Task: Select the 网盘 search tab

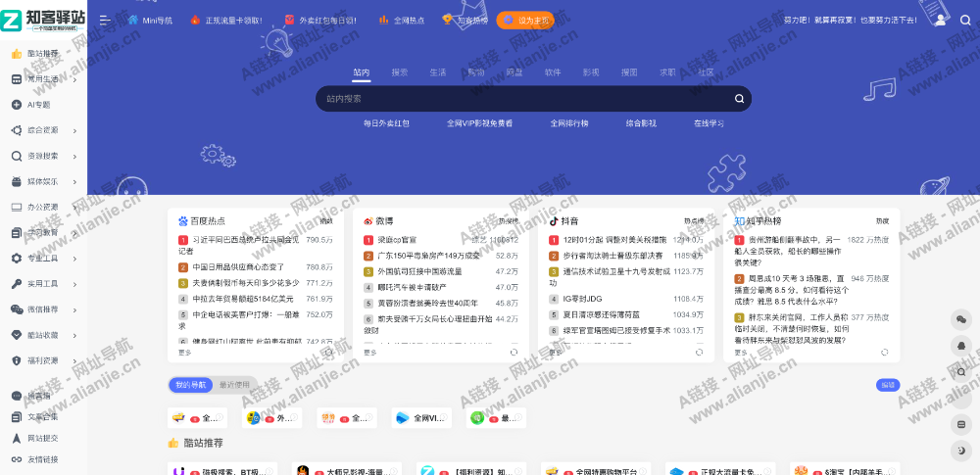Action: click(x=514, y=72)
